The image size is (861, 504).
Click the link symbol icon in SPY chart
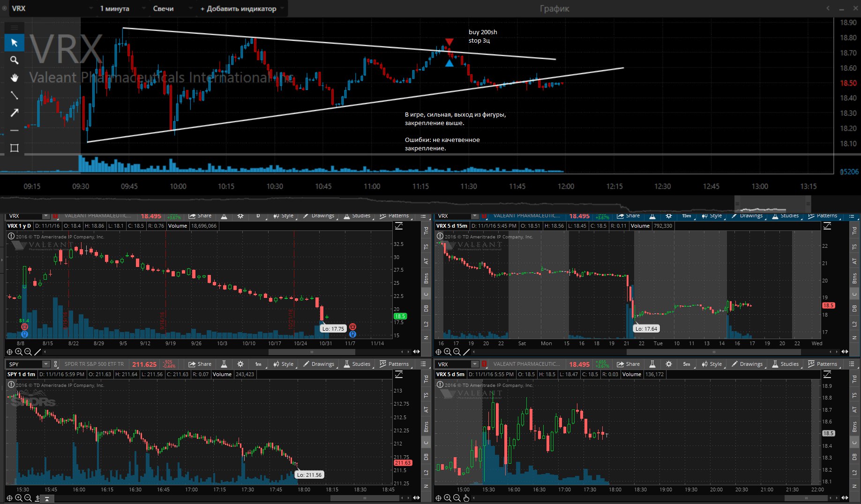pos(56,364)
